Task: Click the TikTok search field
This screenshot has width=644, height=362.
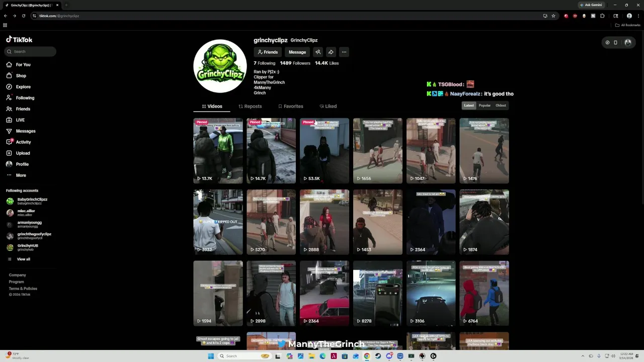Action: point(30,51)
